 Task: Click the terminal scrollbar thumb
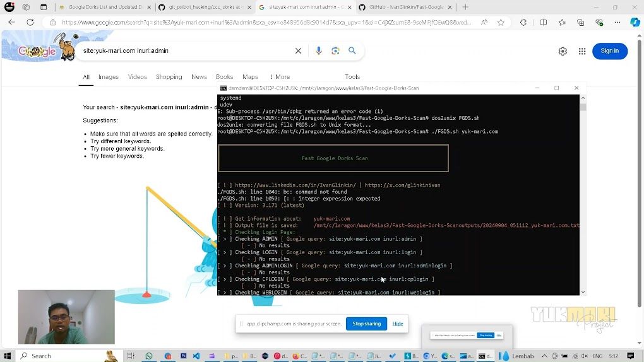click(x=583, y=107)
